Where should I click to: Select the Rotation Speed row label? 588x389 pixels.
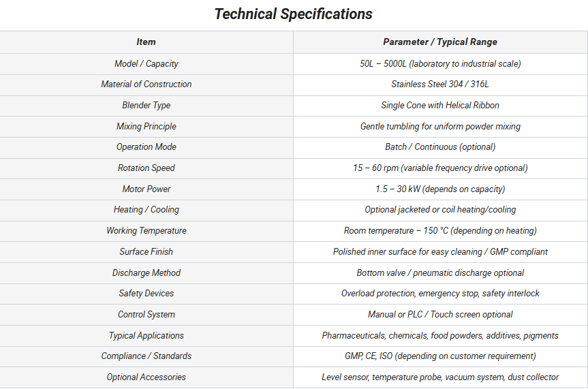[x=146, y=168]
